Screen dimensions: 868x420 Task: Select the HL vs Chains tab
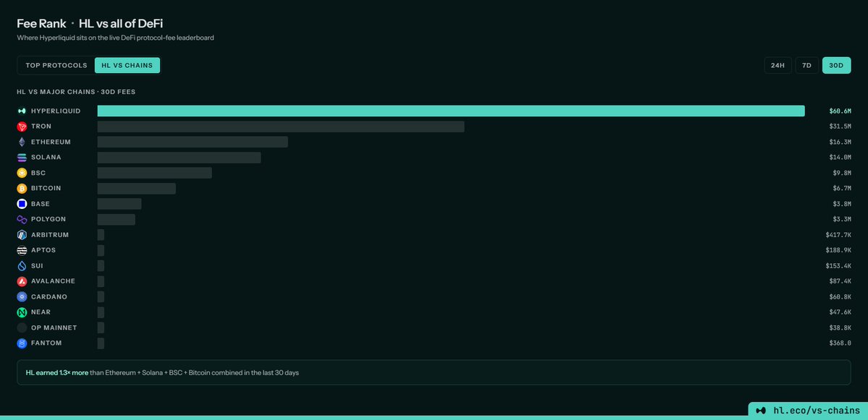(x=127, y=65)
